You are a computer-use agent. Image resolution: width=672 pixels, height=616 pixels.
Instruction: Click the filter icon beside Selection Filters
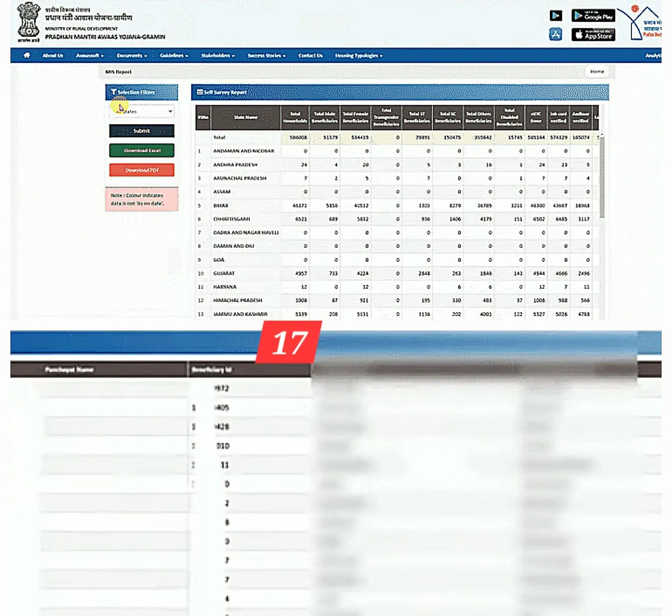[x=113, y=92]
